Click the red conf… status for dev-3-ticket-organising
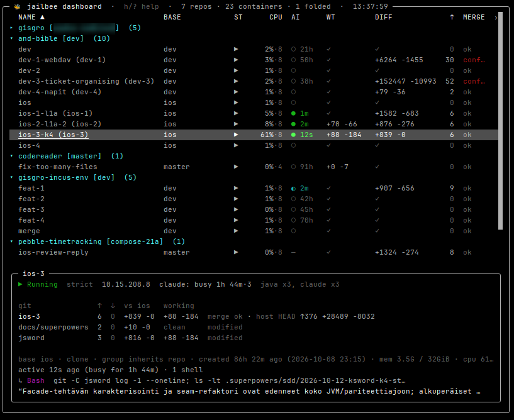 pos(474,81)
